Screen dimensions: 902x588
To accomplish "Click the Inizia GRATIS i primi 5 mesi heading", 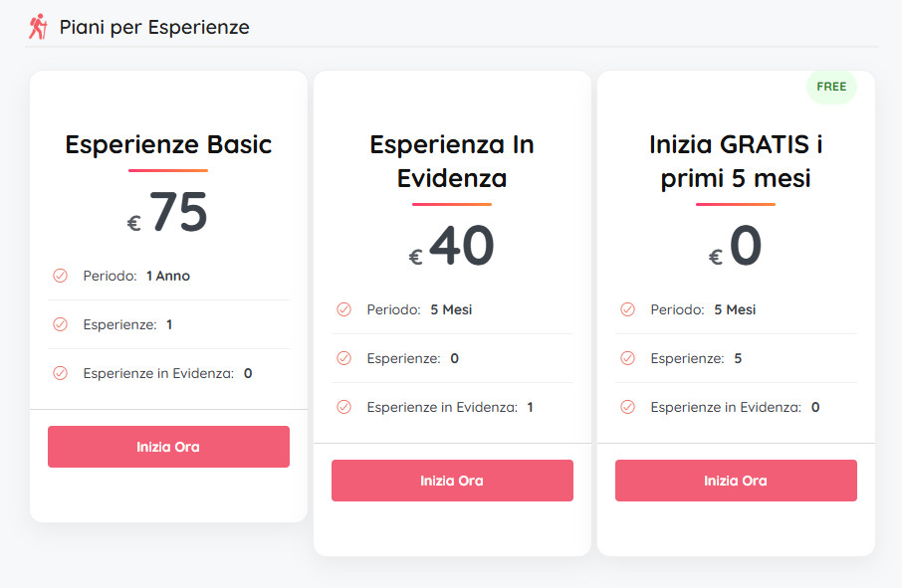I will [736, 161].
